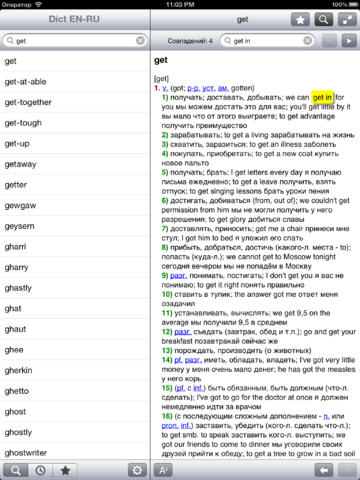Select the search tab with the bottom-left magnifier
Viewport: 360px width, 480px height.
click(15, 470)
